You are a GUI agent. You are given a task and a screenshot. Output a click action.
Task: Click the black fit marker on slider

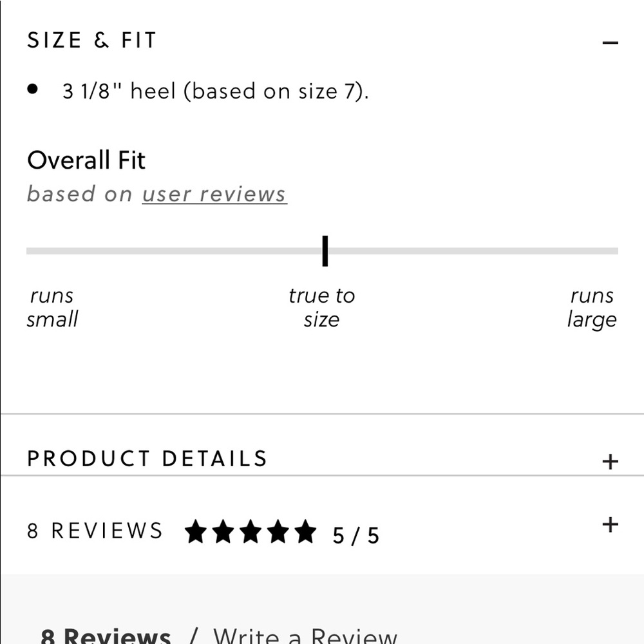click(325, 251)
